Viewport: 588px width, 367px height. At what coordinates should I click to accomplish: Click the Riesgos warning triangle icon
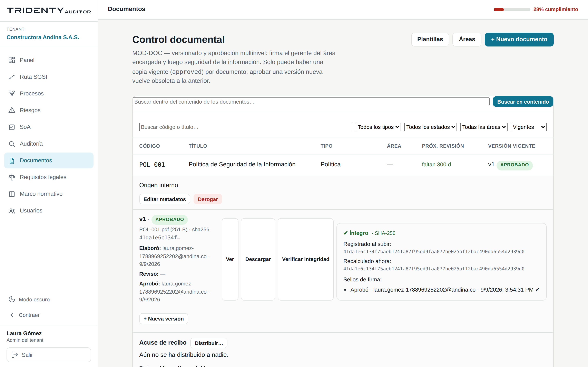pyautogui.click(x=12, y=110)
